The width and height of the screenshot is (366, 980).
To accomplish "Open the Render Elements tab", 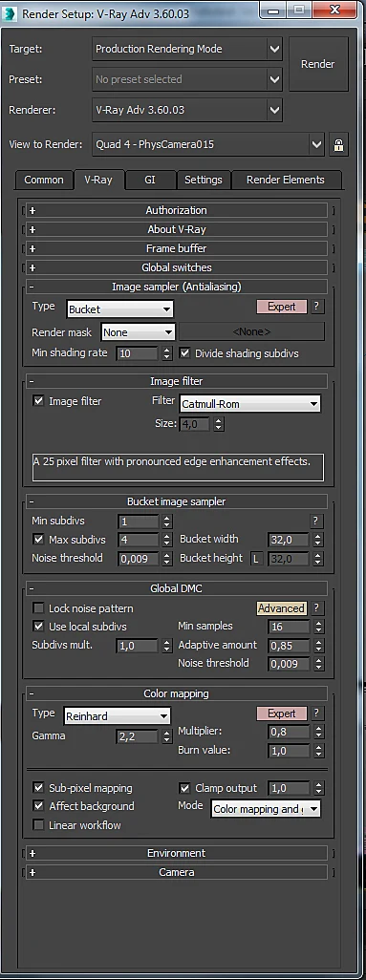I will [x=286, y=180].
